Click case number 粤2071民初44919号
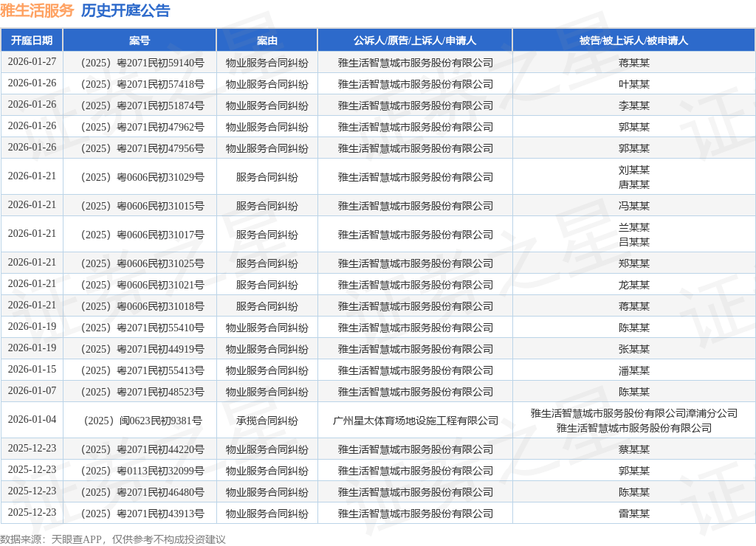Image resolution: width=756 pixels, height=546 pixels. pyautogui.click(x=142, y=349)
